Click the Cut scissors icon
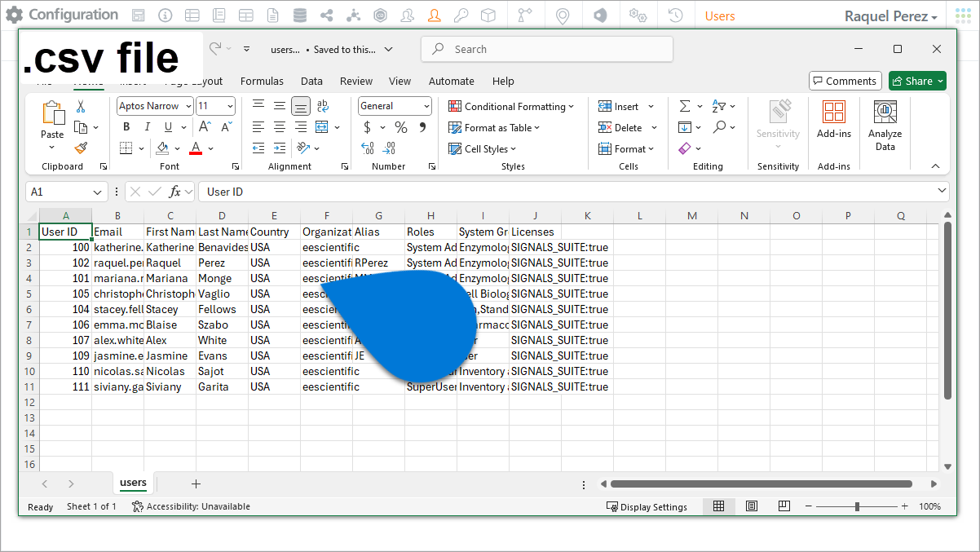This screenshot has width=980, height=552. [81, 106]
